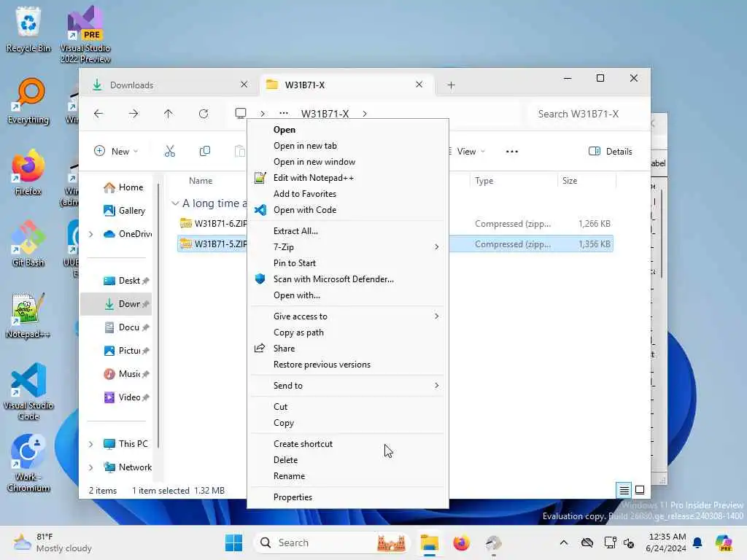Image resolution: width=747 pixels, height=560 pixels.
Task: Select Open with Code
Action: point(347,210)
